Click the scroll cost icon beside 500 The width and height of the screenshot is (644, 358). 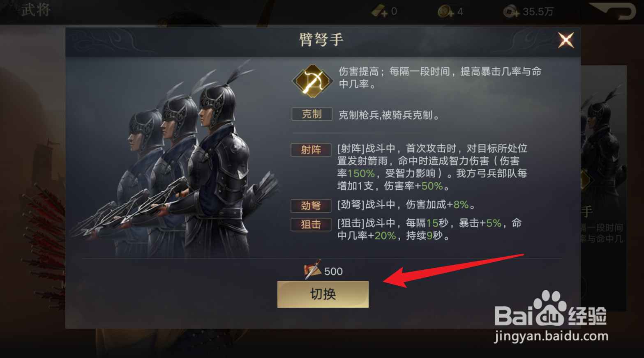click(312, 270)
